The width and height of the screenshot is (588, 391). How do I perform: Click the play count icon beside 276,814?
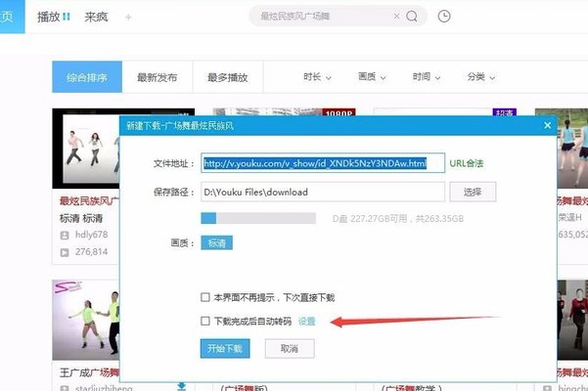pos(65,252)
